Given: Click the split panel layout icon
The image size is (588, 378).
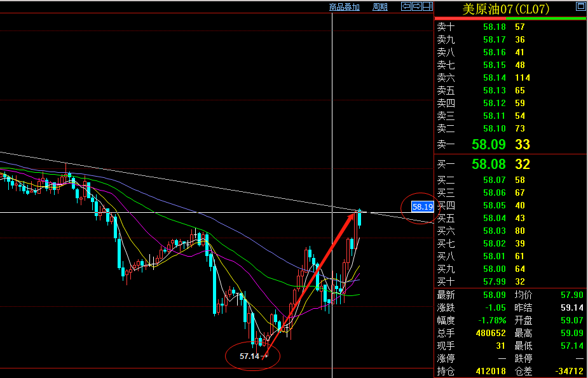Looking at the screenshot, I should [427, 6].
